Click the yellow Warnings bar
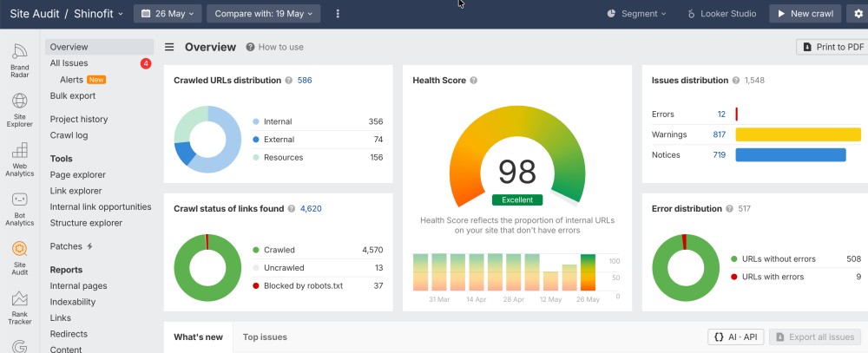The image size is (868, 353). [798, 134]
